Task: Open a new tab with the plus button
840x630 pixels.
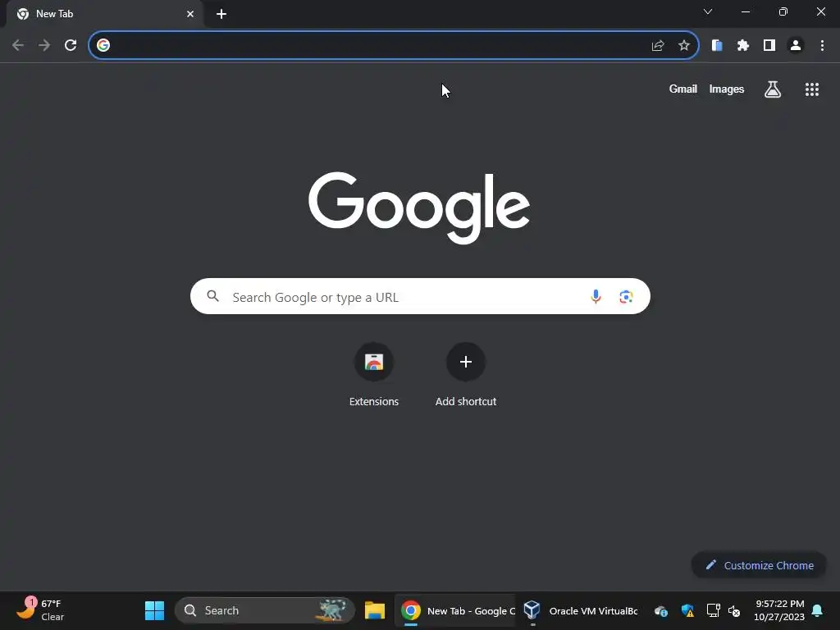Action: 221,14
